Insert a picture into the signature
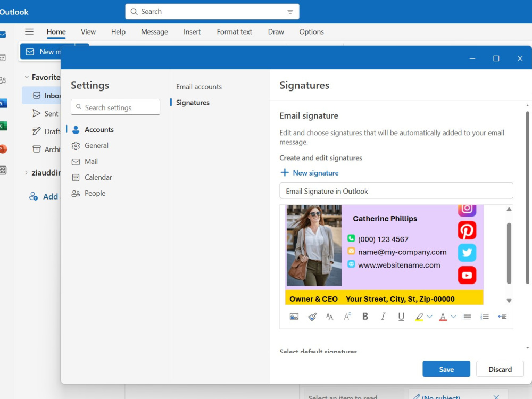 pos(294,317)
